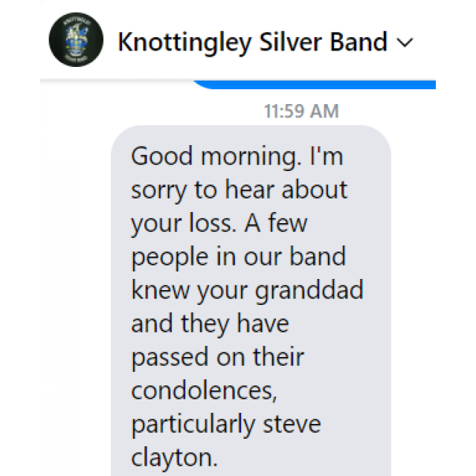This screenshot has width=476, height=476.
Task: Select the blue sent message bubble
Action: 312,83
